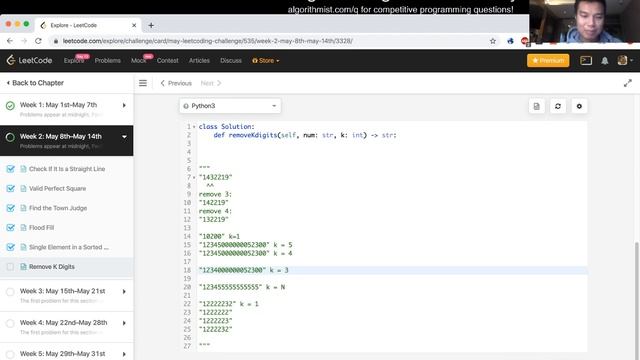Reload the page in browser
640x360 pixels.
38,41
